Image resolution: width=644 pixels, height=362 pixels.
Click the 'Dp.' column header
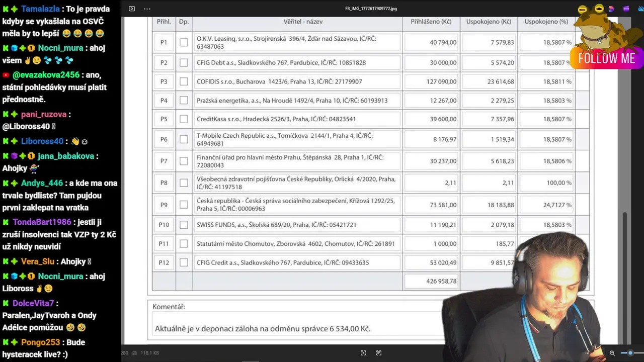tap(184, 22)
